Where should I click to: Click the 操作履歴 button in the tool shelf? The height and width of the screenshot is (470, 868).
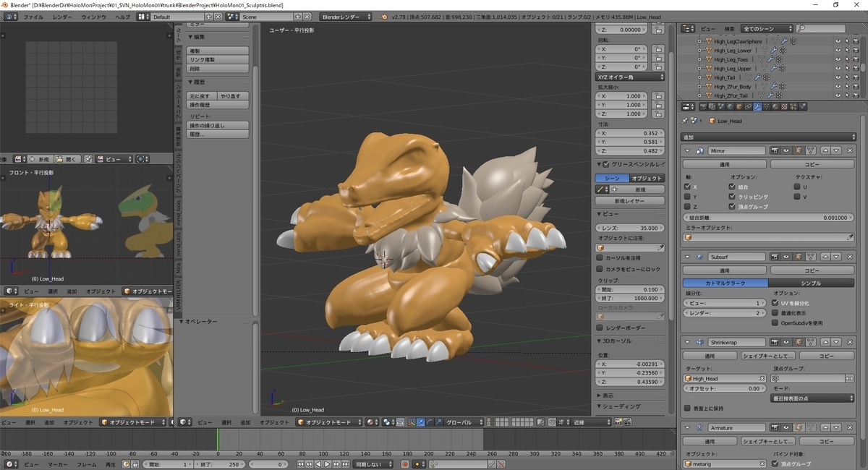218,105
